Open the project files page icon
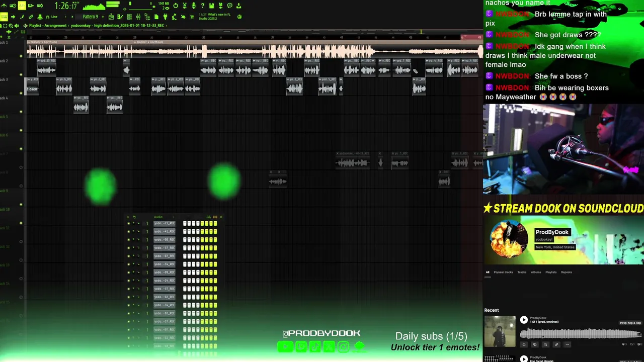Screen dimensions: 644x362 156,17
